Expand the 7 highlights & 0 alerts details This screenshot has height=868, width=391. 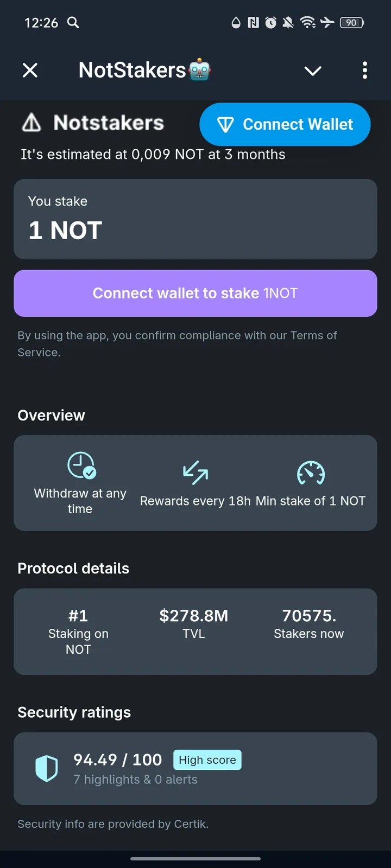pyautogui.click(x=135, y=779)
